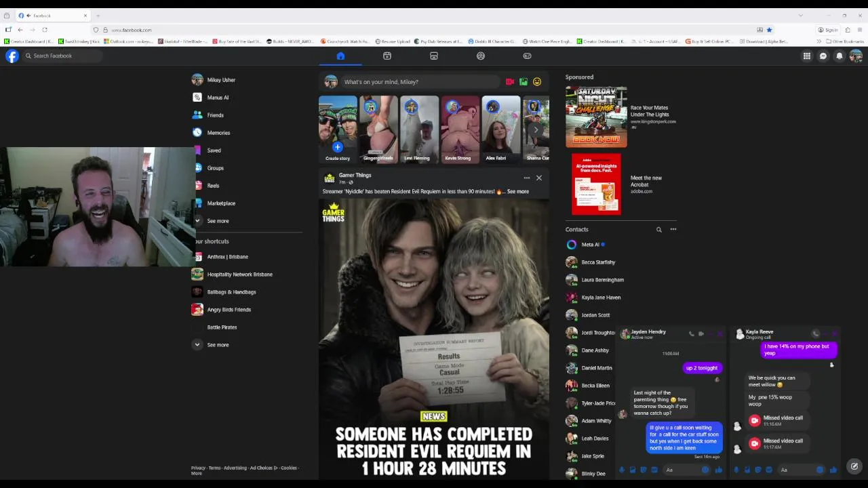Click the Search Facebook field
This screenshot has height=488, width=868.
[62, 56]
